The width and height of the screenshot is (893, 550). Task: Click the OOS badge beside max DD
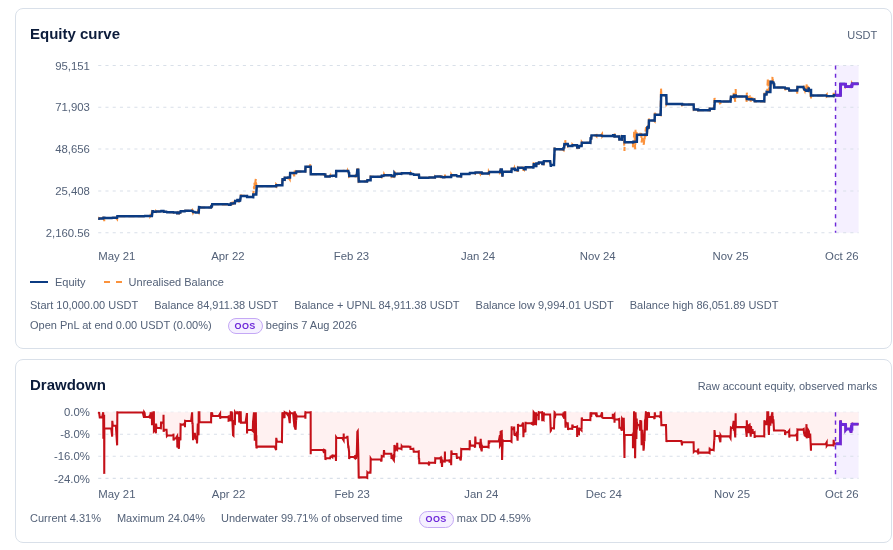coord(436,519)
